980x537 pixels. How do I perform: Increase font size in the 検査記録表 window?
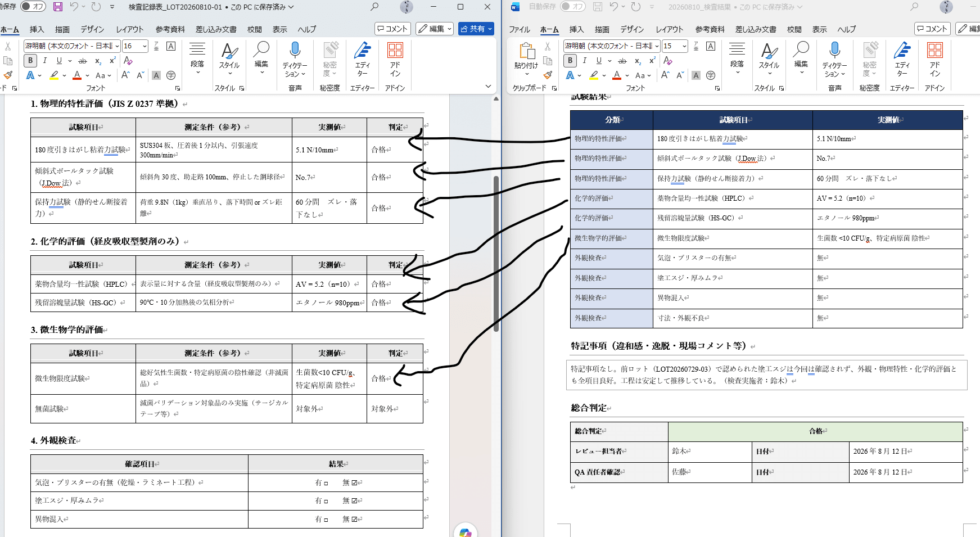(125, 75)
